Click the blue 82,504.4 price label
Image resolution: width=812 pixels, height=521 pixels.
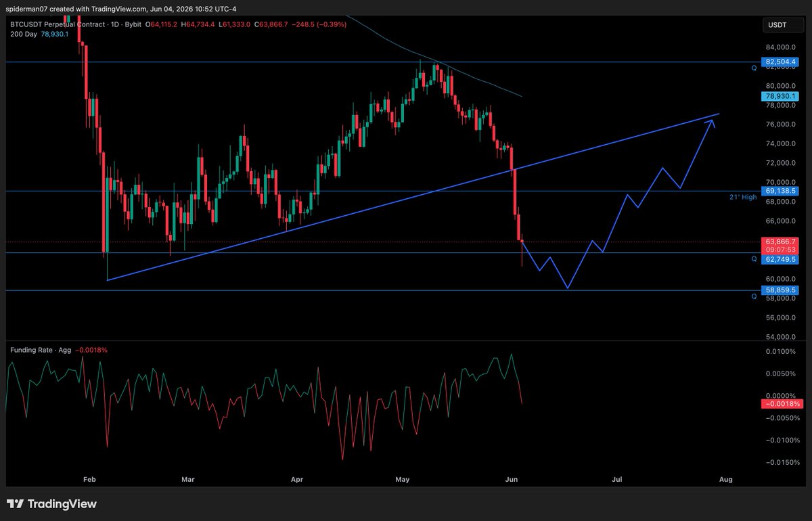tap(780, 62)
